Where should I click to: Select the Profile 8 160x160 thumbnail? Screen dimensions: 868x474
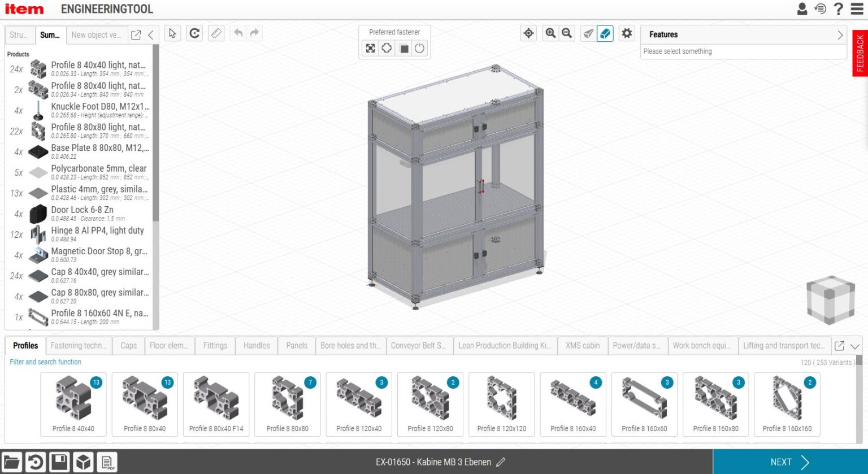click(x=787, y=404)
